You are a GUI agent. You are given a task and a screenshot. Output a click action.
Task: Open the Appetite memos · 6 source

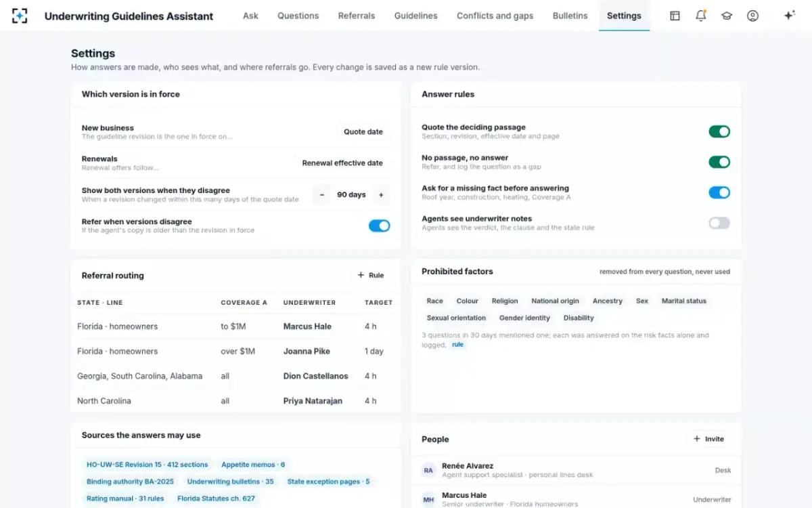pos(253,465)
